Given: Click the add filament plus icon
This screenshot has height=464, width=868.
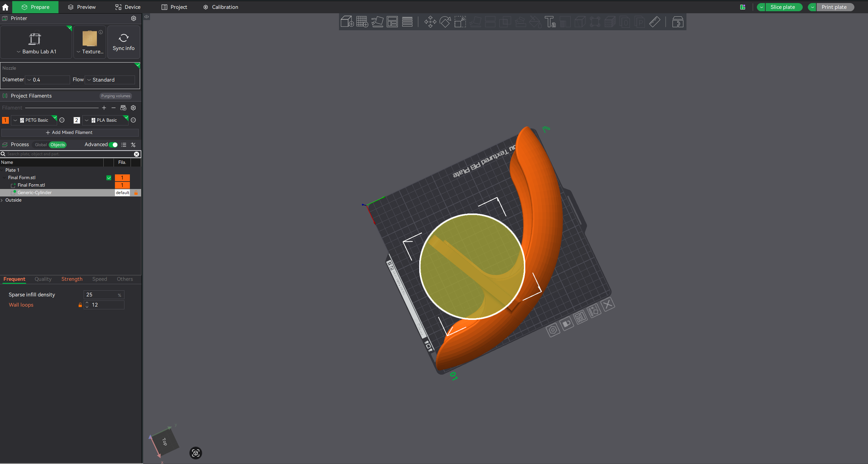Looking at the screenshot, I should point(104,108).
